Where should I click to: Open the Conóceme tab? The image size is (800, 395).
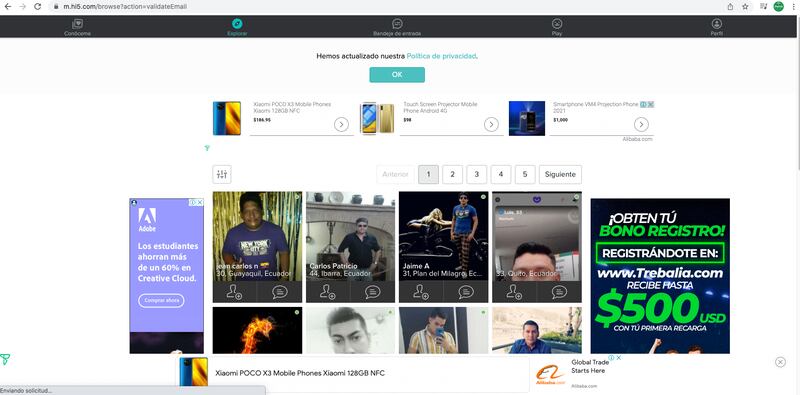(78, 27)
